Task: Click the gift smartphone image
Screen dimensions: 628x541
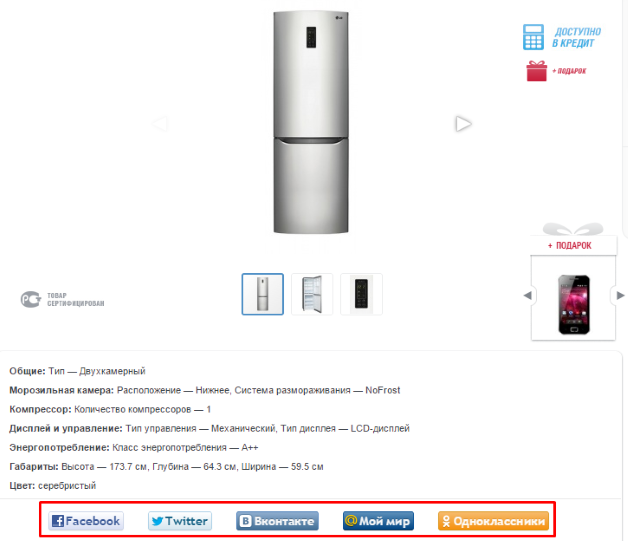Action: [x=574, y=304]
